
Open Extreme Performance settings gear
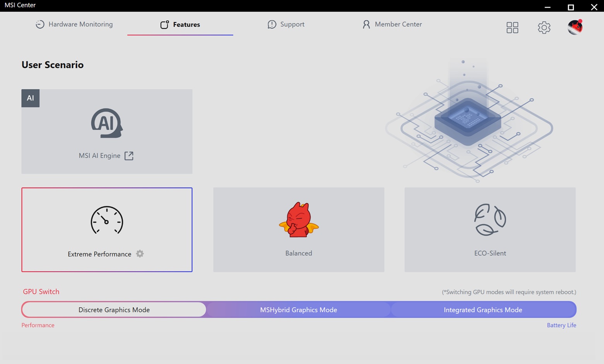coord(140,254)
